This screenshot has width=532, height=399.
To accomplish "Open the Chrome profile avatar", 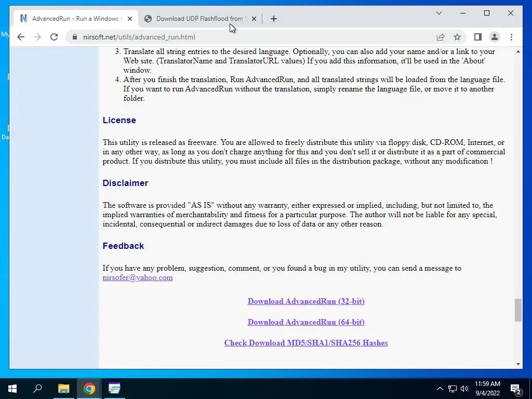I will [x=495, y=37].
